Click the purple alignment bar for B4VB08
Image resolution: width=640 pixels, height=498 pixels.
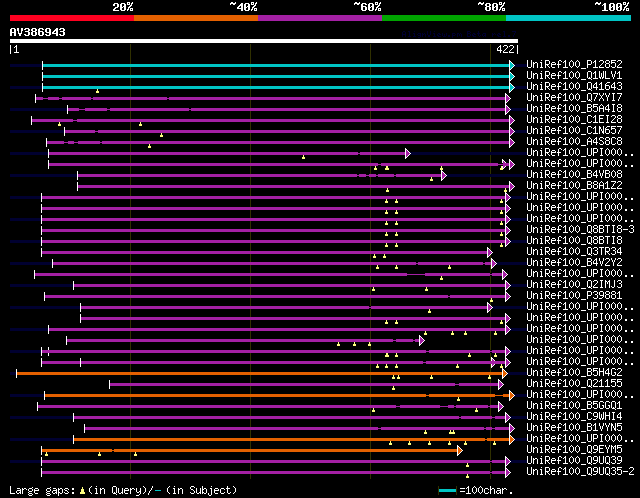(x=260, y=176)
